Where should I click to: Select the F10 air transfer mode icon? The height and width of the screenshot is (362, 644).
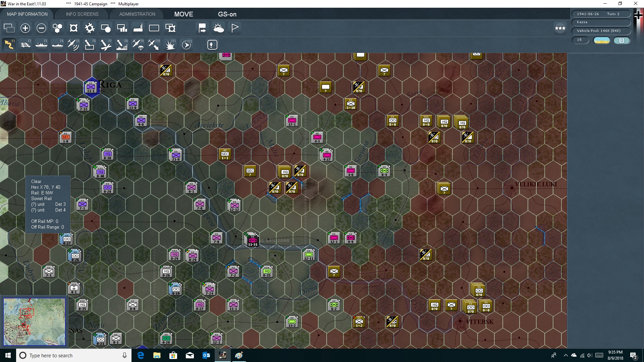coord(154,45)
